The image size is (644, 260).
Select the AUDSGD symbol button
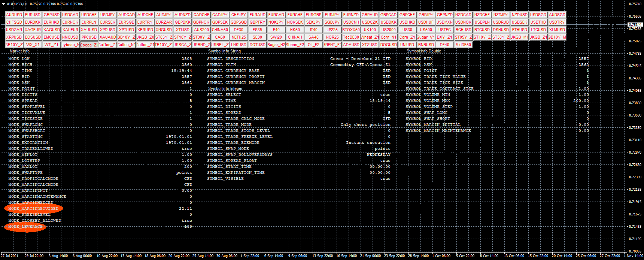click(x=557, y=15)
